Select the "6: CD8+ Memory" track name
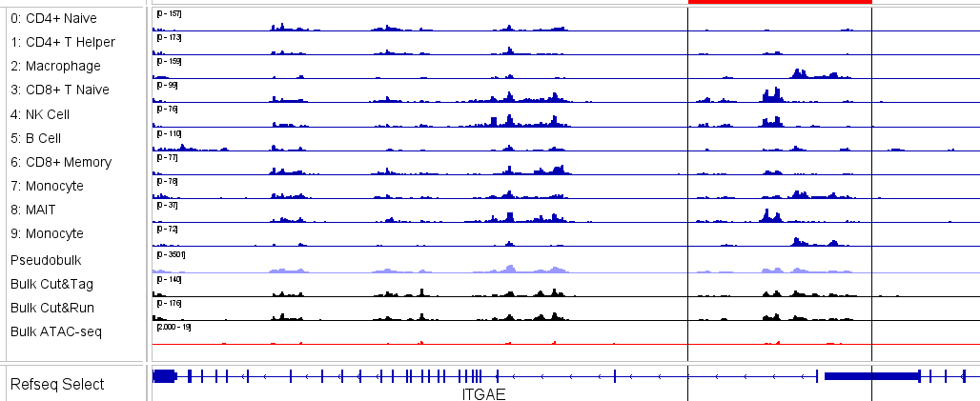Screen dimensions: 980x401 click(61, 162)
